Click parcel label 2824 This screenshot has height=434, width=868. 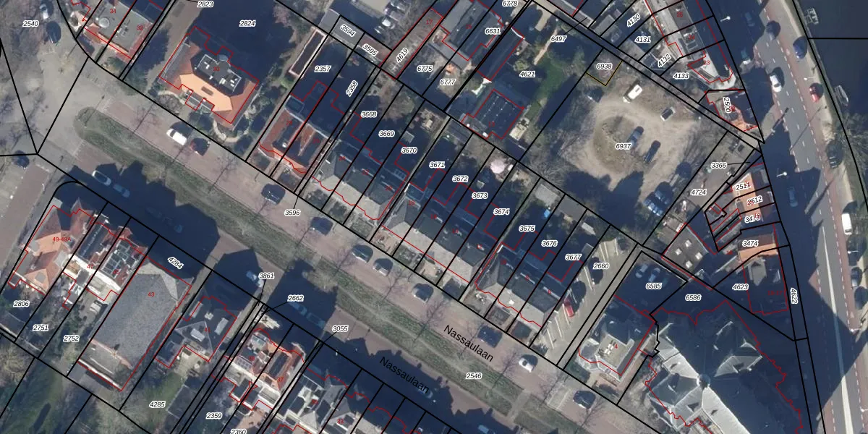coord(247,23)
